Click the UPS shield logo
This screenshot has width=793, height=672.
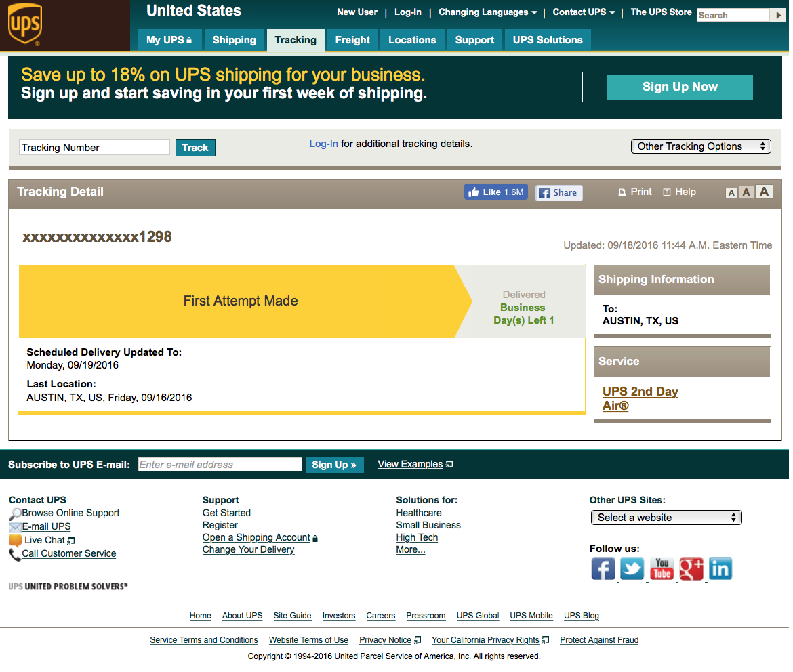(x=25, y=24)
